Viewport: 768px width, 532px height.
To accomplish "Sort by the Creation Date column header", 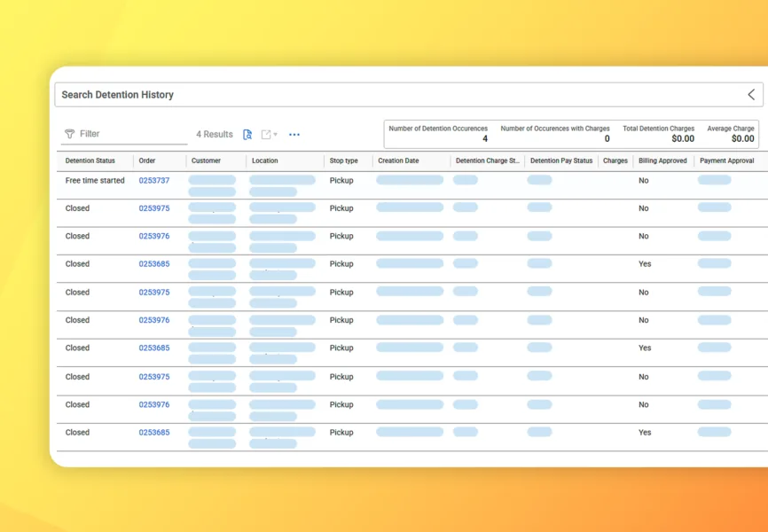I will [x=398, y=160].
